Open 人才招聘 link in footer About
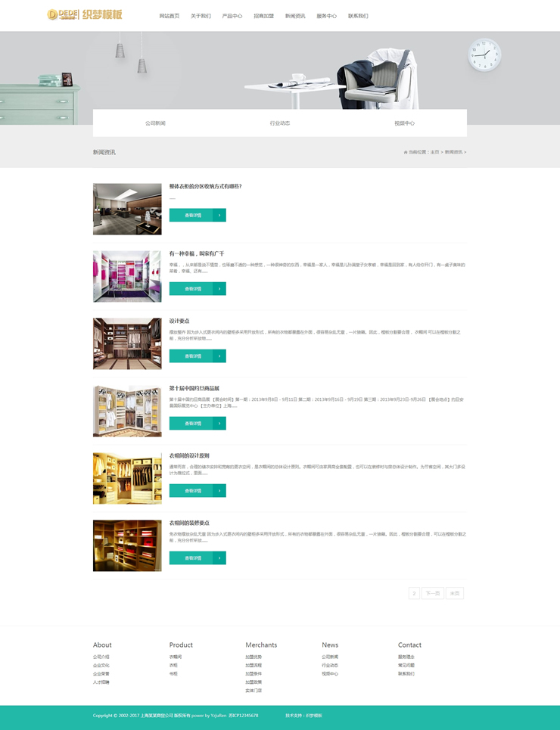The image size is (560, 730). 101,682
